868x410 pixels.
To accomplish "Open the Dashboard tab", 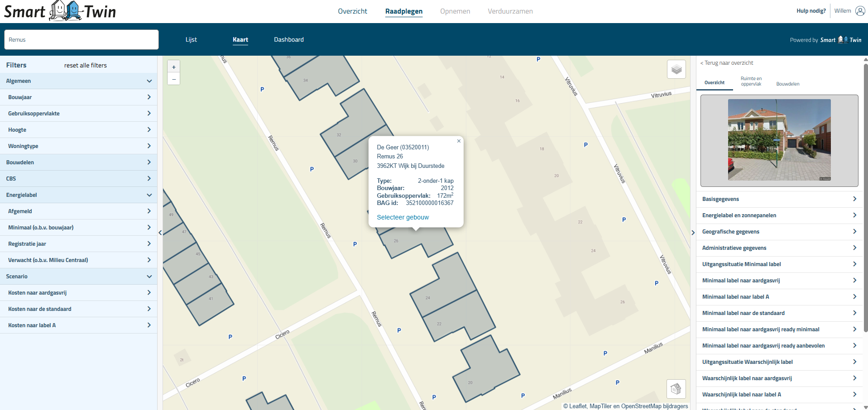I will pos(288,40).
